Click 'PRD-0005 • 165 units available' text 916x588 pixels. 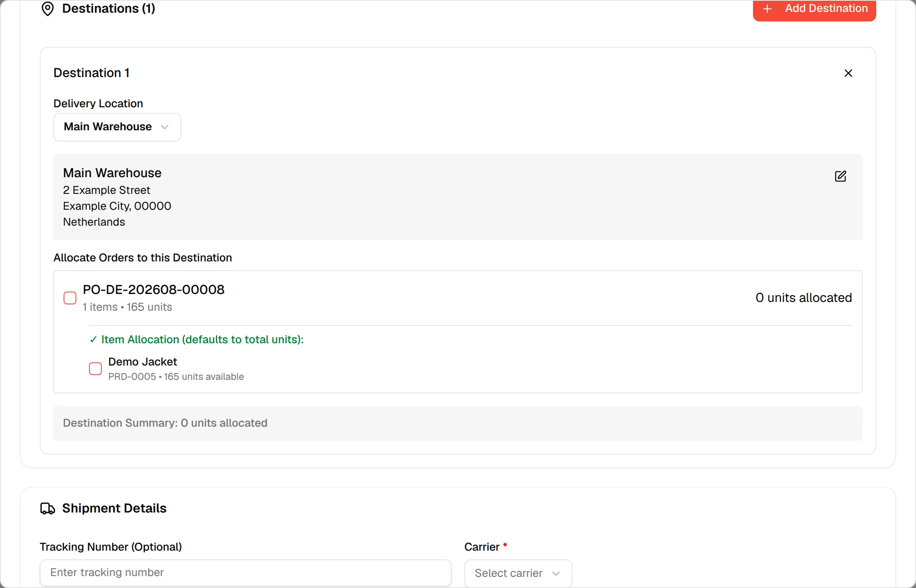pos(176,377)
